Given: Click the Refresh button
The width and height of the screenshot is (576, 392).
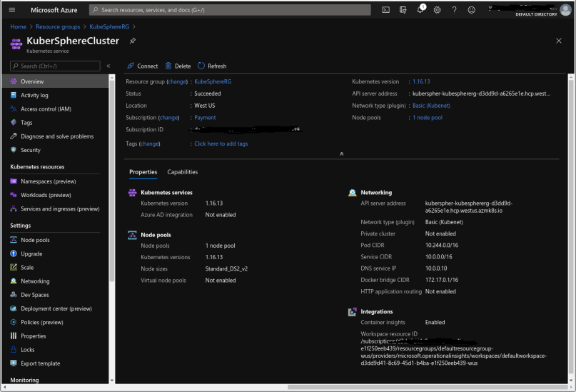Looking at the screenshot, I should pos(212,66).
